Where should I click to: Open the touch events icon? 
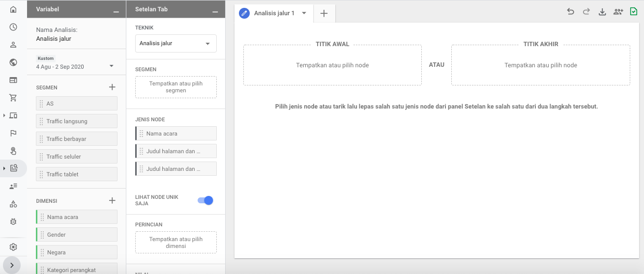click(x=13, y=151)
